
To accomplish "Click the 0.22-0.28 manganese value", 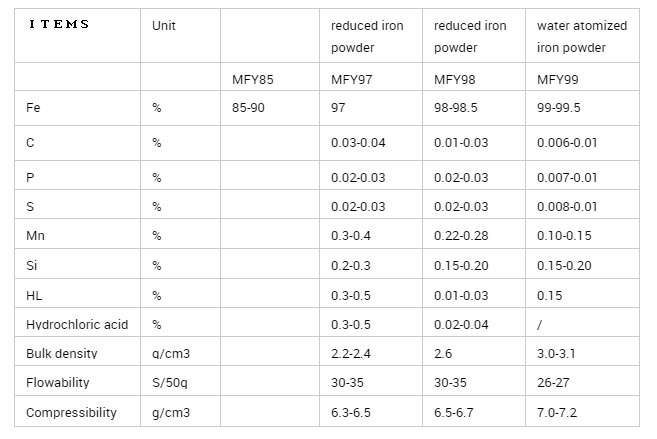I will pos(461,236).
